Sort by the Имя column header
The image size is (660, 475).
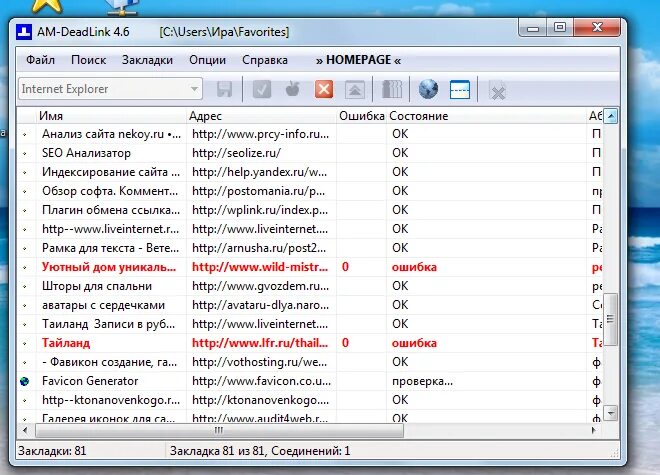(x=111, y=116)
